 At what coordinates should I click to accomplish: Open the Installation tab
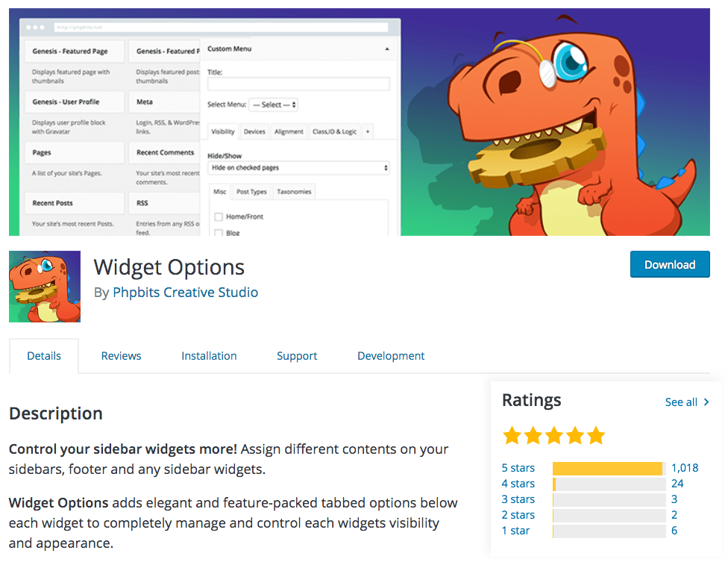pos(209,356)
